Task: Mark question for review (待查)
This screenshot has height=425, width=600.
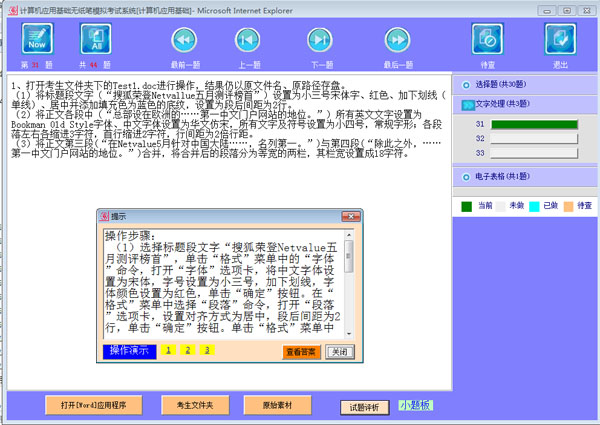Action: tap(487, 39)
